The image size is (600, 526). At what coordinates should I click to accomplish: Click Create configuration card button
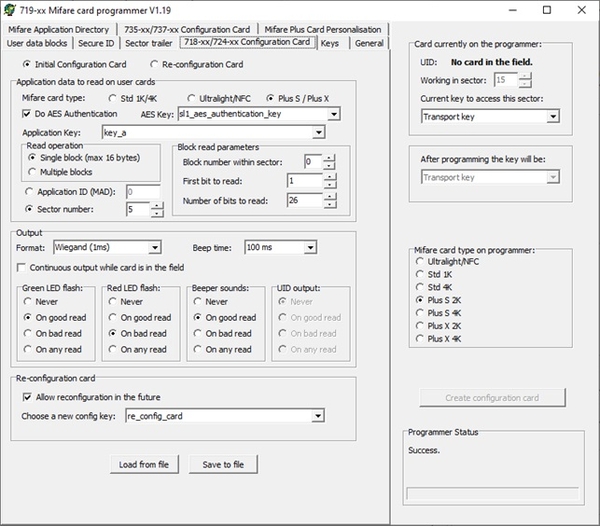pos(492,398)
